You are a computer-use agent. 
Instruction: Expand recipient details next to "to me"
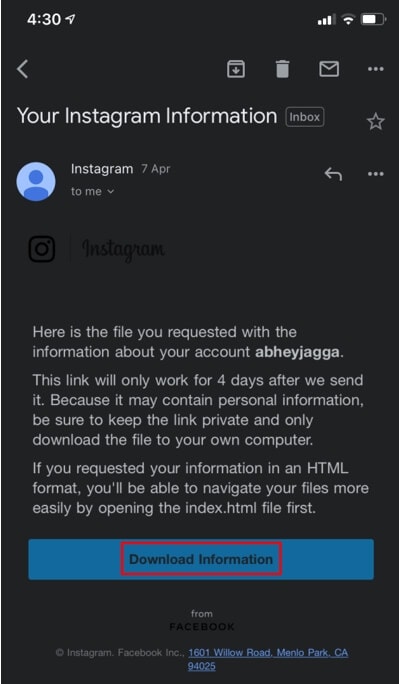coord(110,192)
